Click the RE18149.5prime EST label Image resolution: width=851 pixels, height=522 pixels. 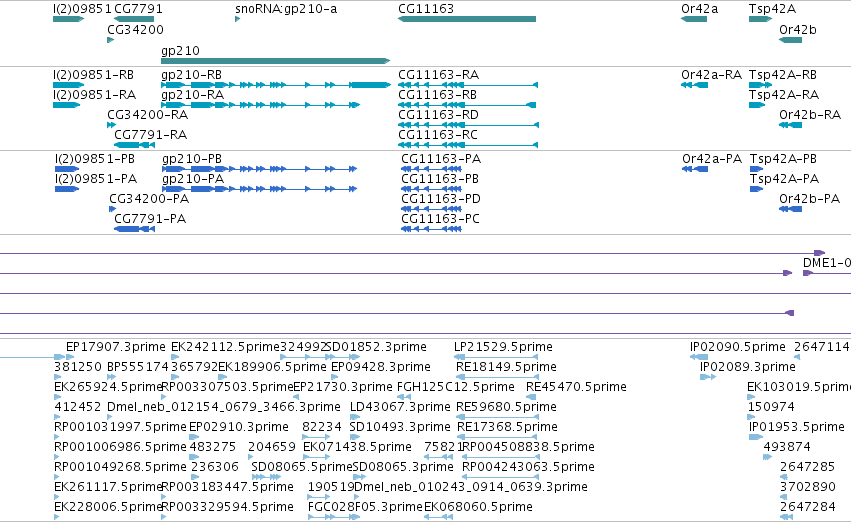[506, 367]
